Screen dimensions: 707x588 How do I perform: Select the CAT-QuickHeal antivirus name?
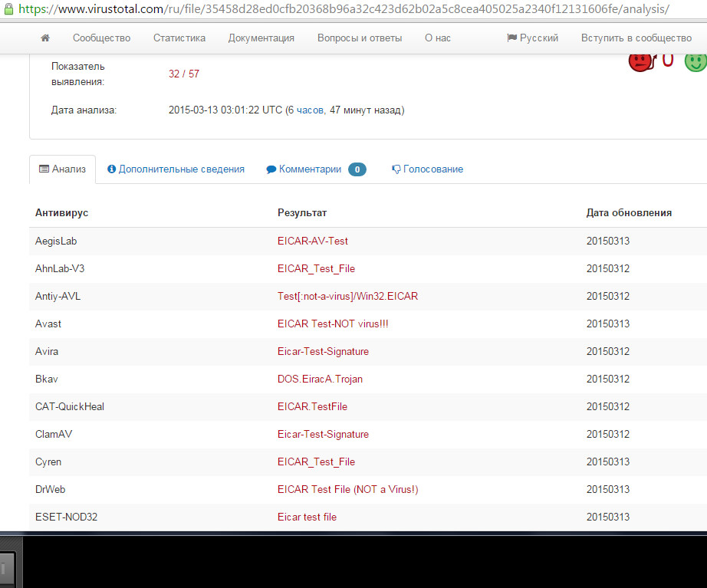click(70, 407)
